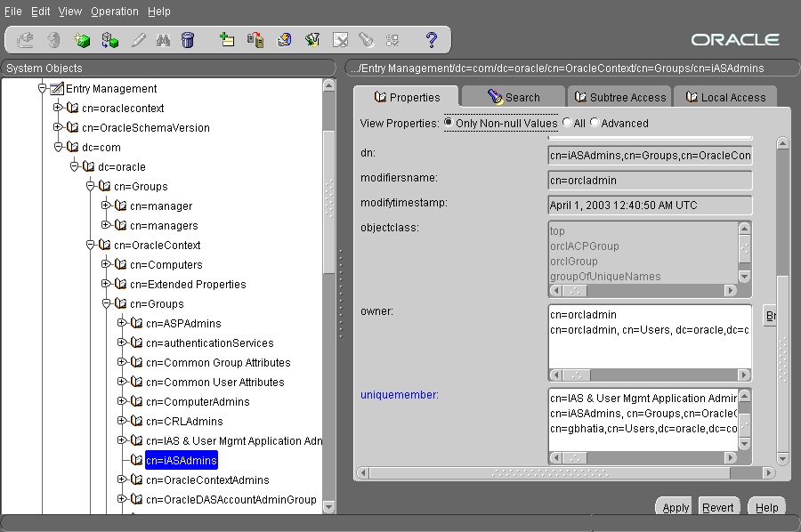Click the modifytimestamp field
The width and height of the screenshot is (801, 532).
pyautogui.click(x=650, y=206)
